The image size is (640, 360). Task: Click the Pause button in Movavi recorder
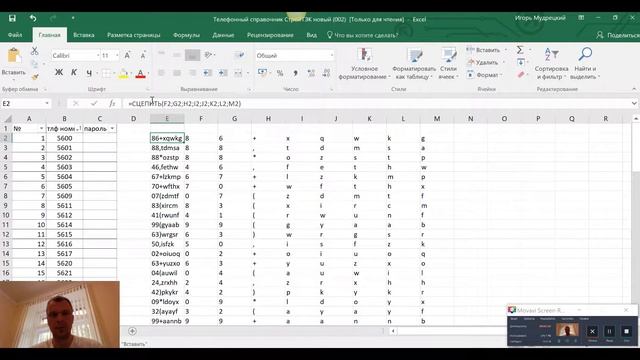[x=609, y=331]
